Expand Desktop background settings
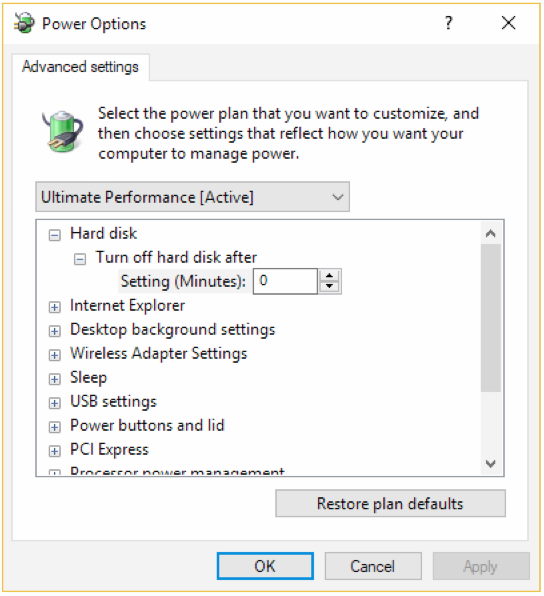This screenshot has width=544, height=596. (x=54, y=331)
